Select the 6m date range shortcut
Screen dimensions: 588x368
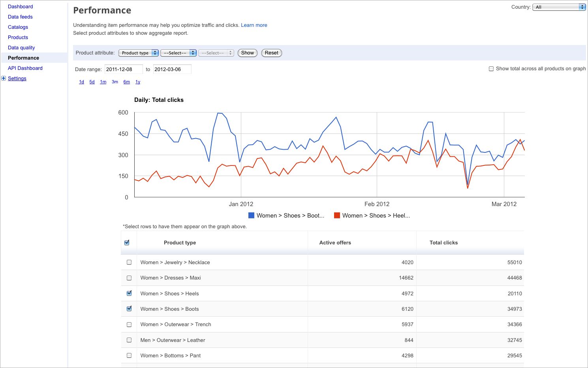point(126,82)
